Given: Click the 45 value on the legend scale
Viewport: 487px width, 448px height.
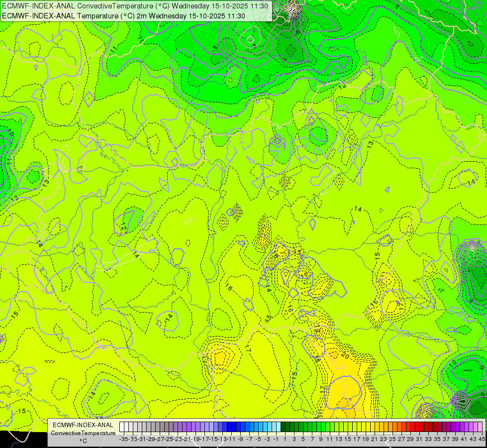Looking at the screenshot, I should coord(482,439).
